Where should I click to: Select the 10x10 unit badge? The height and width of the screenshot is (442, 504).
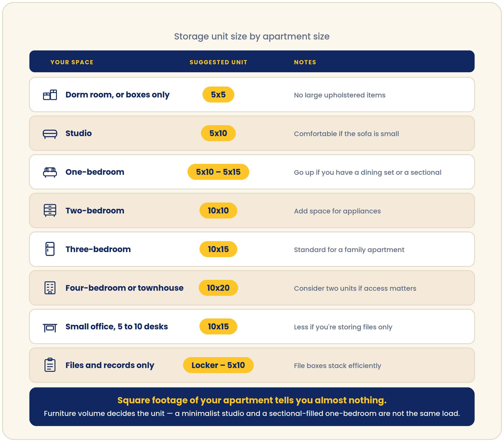coord(218,211)
